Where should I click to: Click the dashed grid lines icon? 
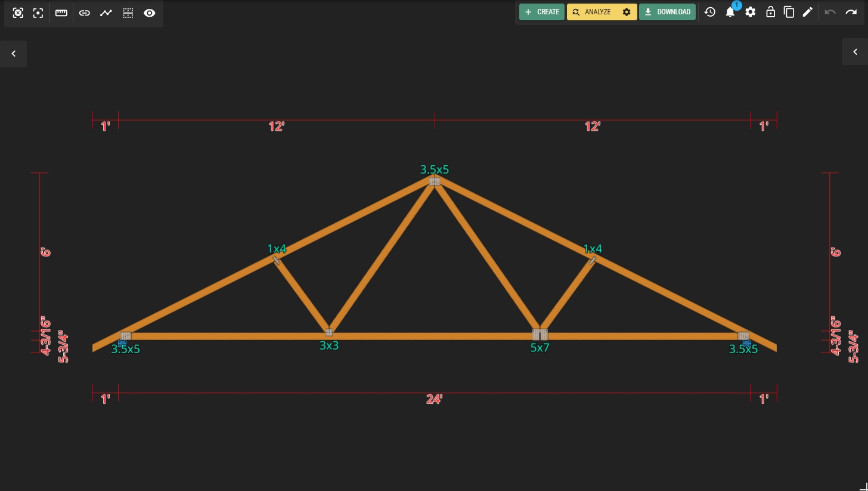tap(128, 13)
